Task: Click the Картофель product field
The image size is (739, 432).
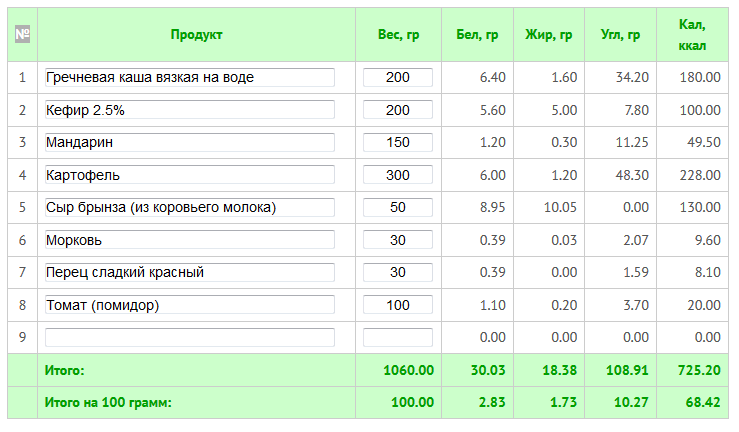Action: coord(189,175)
